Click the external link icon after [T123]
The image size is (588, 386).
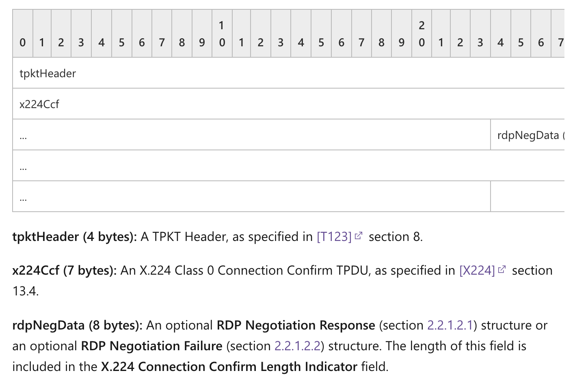coord(358,236)
